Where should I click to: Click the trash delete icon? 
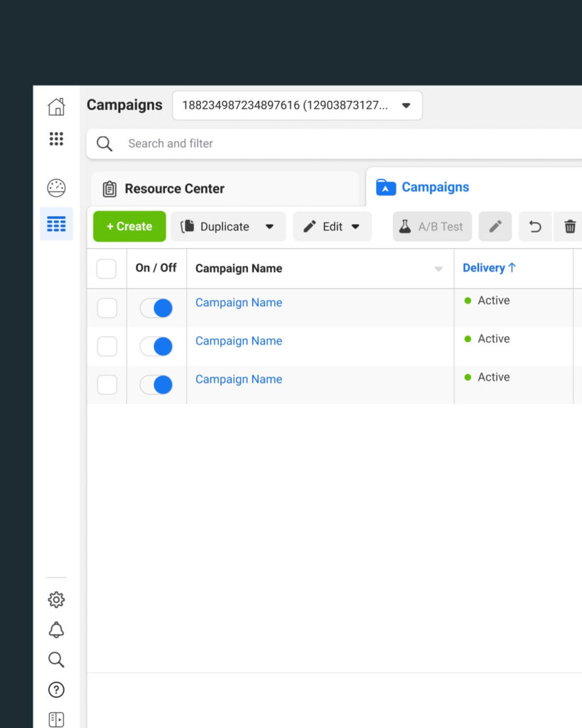click(569, 227)
